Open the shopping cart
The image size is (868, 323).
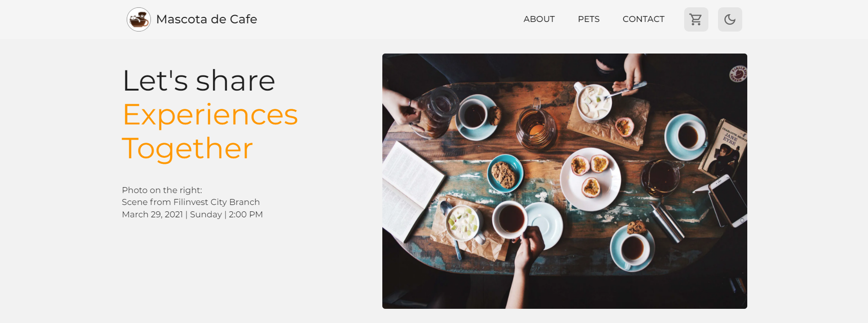coord(696,19)
